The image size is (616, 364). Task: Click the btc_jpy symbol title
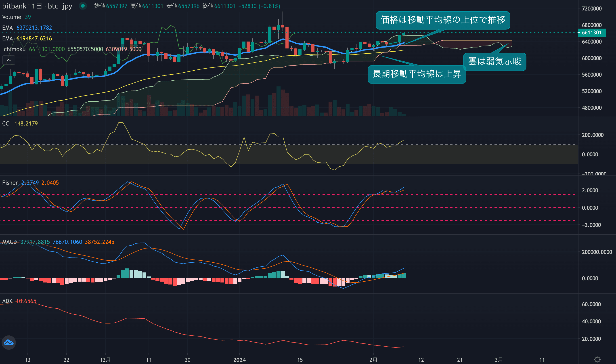[60, 6]
